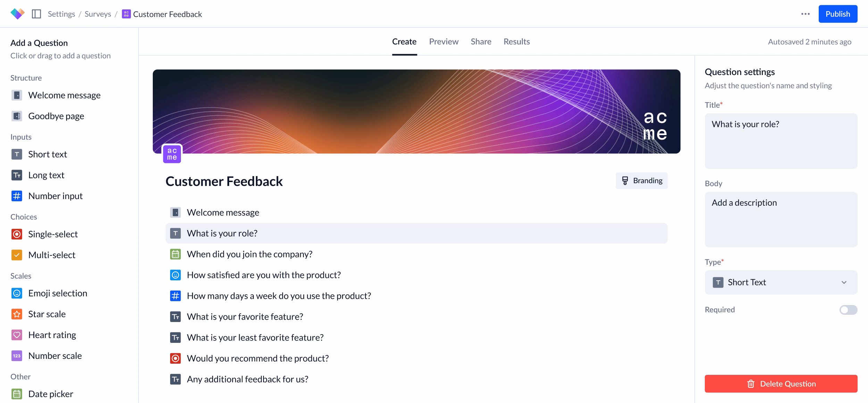Enable the Required toggle

pos(848,310)
